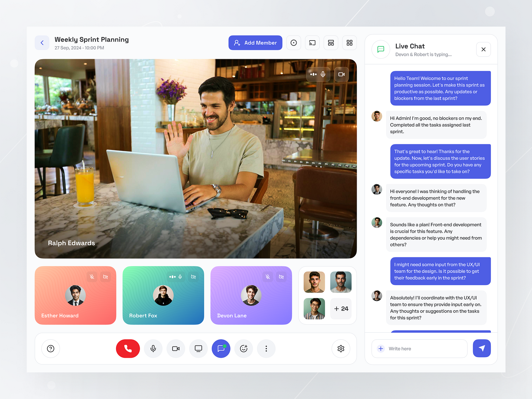Viewport: 532px width, 399px height.
Task: Open help from bottom left
Action: pyautogui.click(x=51, y=348)
